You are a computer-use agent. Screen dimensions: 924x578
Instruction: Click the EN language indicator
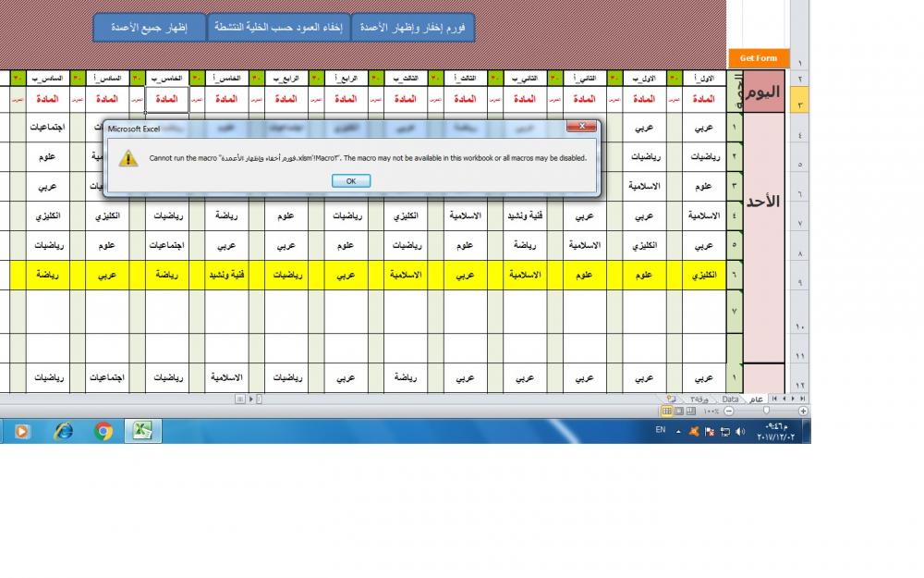(x=660, y=430)
